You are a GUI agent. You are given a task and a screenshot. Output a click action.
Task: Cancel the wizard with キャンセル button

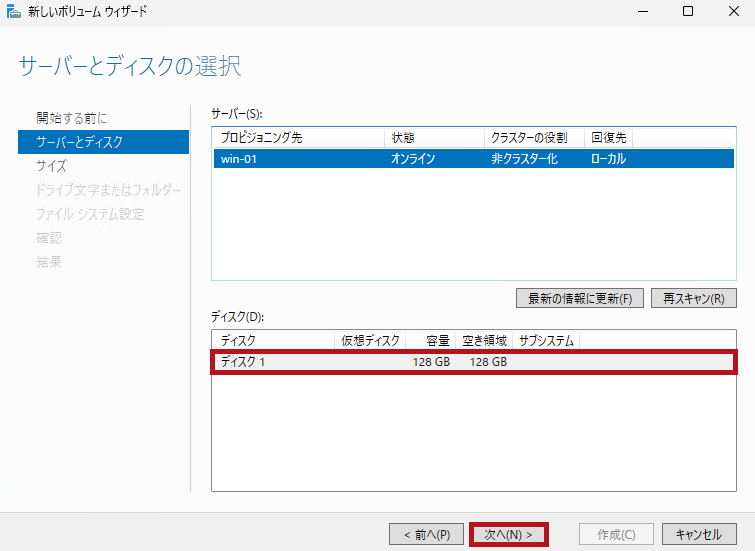tap(698, 535)
